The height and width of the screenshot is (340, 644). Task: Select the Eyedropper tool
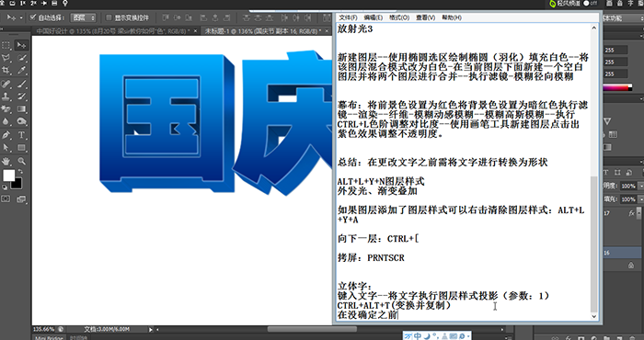(x=21, y=71)
